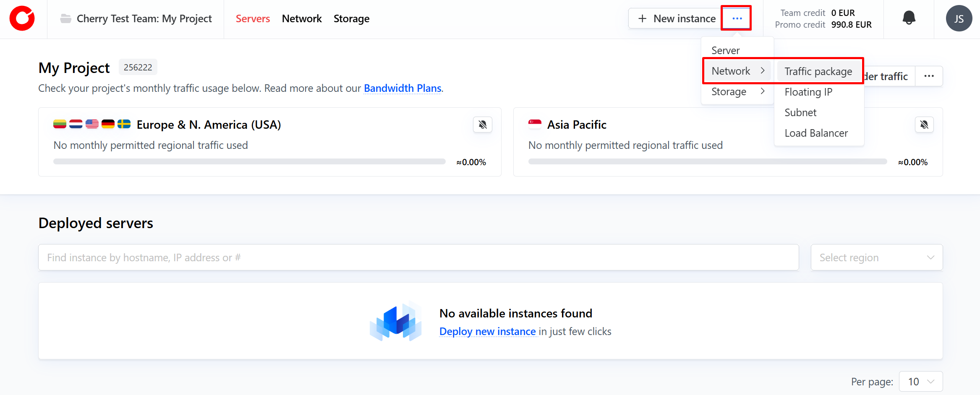The width and height of the screenshot is (980, 395).
Task: Open the Per page count dropdown
Action: point(920,382)
